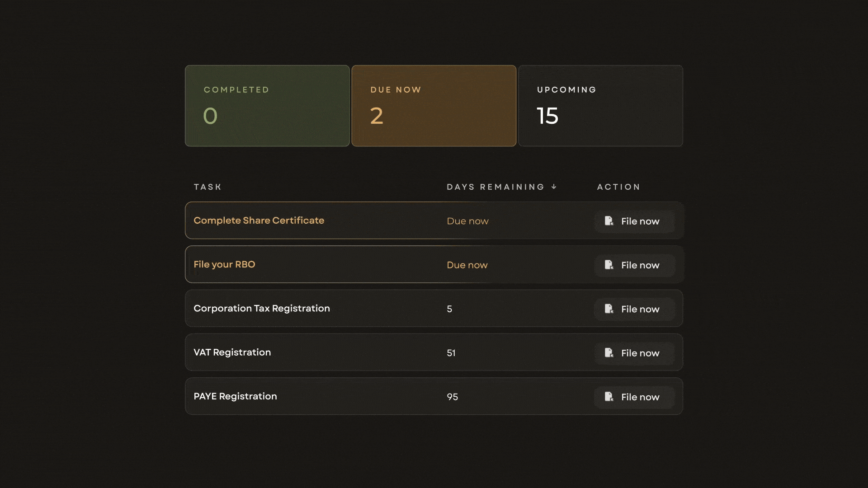Viewport: 868px width, 488px height.
Task: Click file icon in Complete Share Certificate row
Action: click(x=609, y=221)
